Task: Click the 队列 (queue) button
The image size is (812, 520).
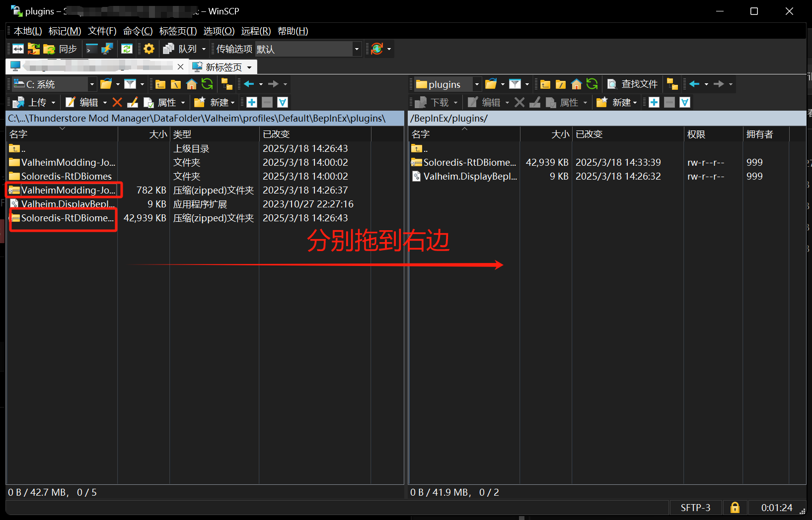Action: click(181, 49)
